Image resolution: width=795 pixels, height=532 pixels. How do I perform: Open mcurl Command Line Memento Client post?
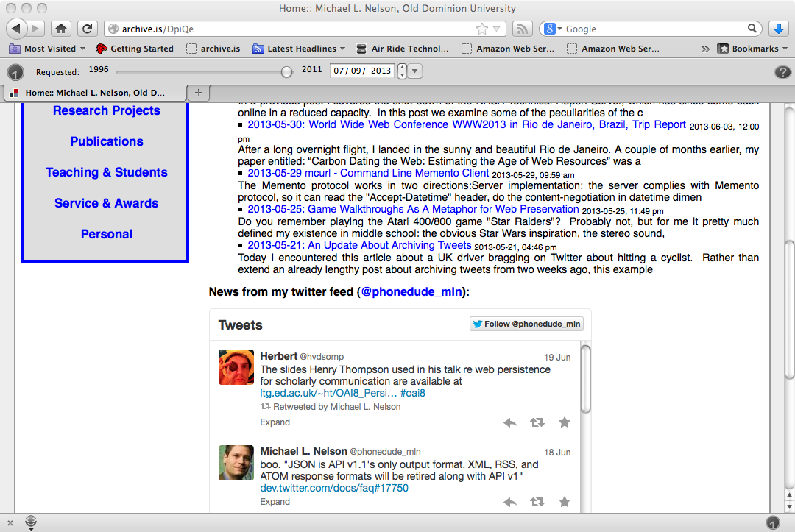coord(368,173)
